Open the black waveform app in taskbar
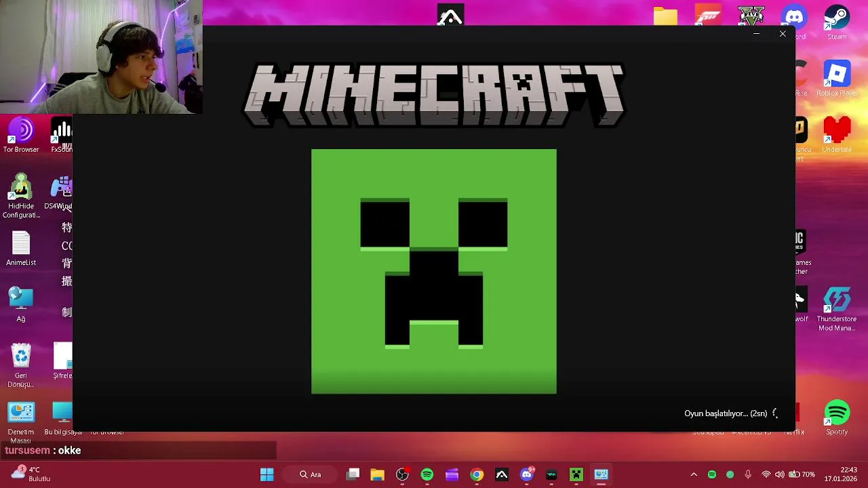 coord(551,474)
